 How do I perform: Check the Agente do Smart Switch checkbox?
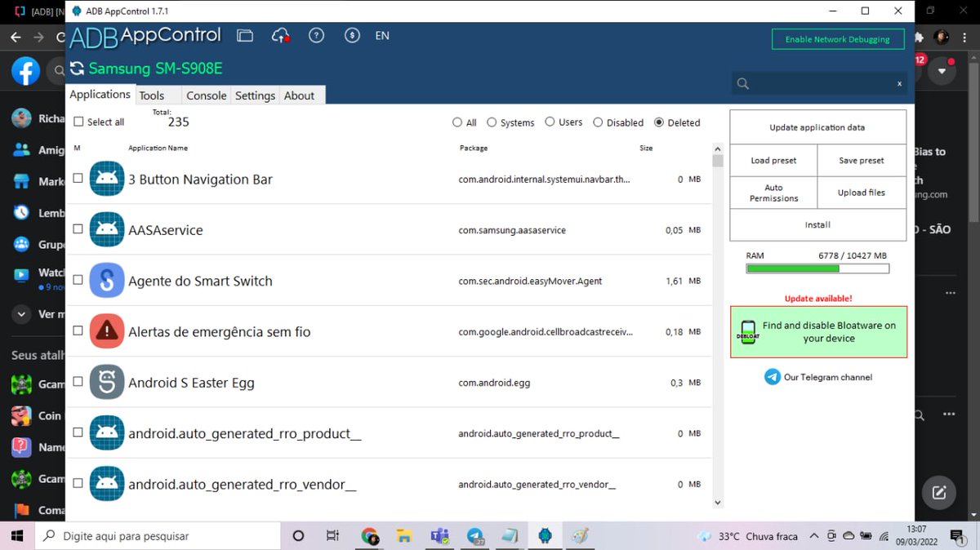tap(78, 279)
